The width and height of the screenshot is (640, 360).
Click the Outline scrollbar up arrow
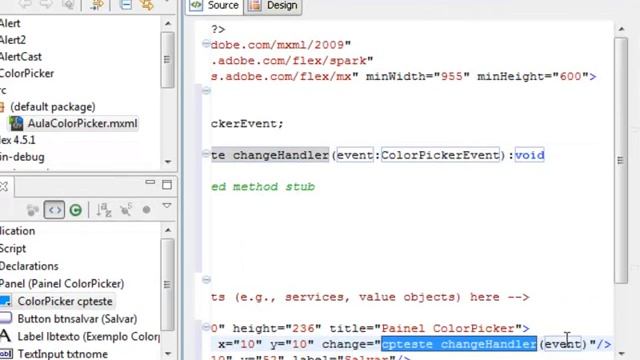click(168, 230)
